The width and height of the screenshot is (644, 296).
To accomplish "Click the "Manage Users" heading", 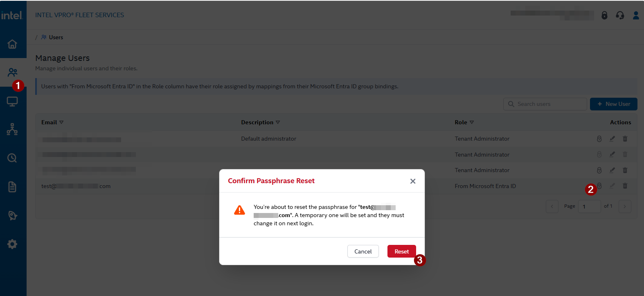I will [x=63, y=58].
